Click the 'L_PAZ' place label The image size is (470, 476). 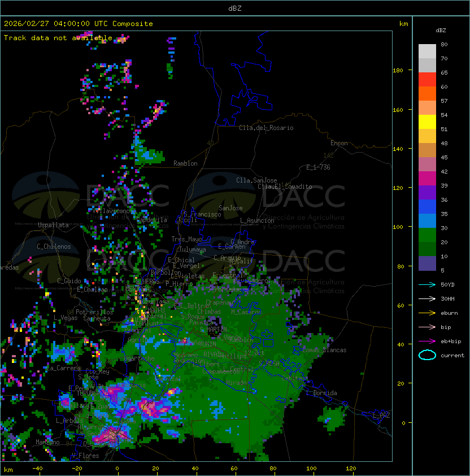click(381, 416)
